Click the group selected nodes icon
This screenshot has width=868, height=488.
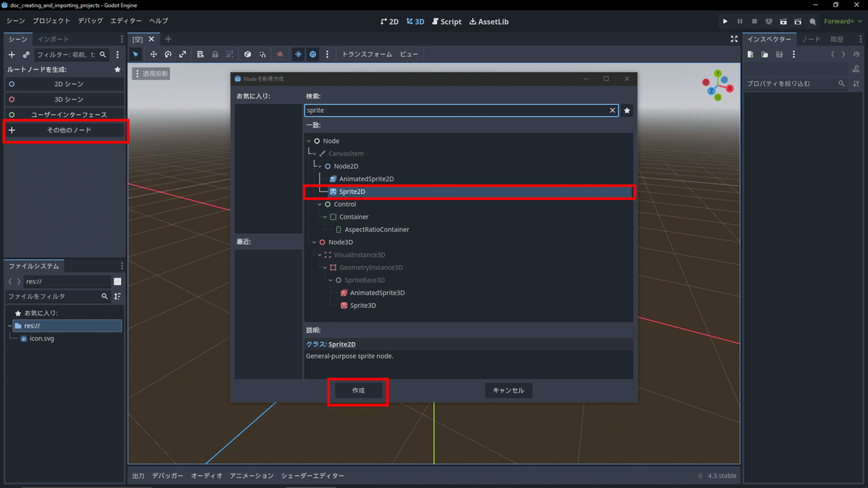point(229,54)
